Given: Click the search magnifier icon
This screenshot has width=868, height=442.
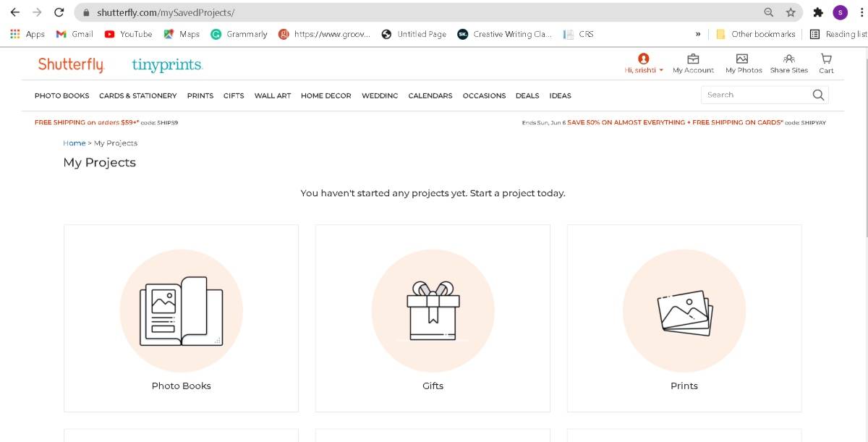Looking at the screenshot, I should (818, 95).
